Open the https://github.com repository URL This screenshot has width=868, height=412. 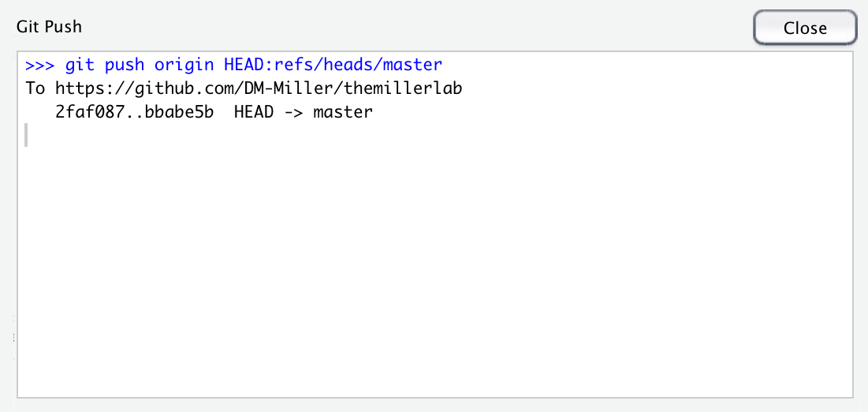click(x=259, y=88)
